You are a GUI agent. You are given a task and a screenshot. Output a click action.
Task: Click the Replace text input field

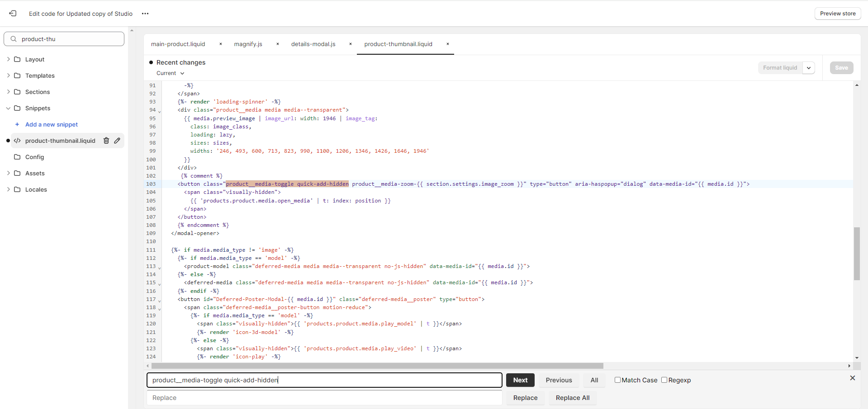point(324,398)
